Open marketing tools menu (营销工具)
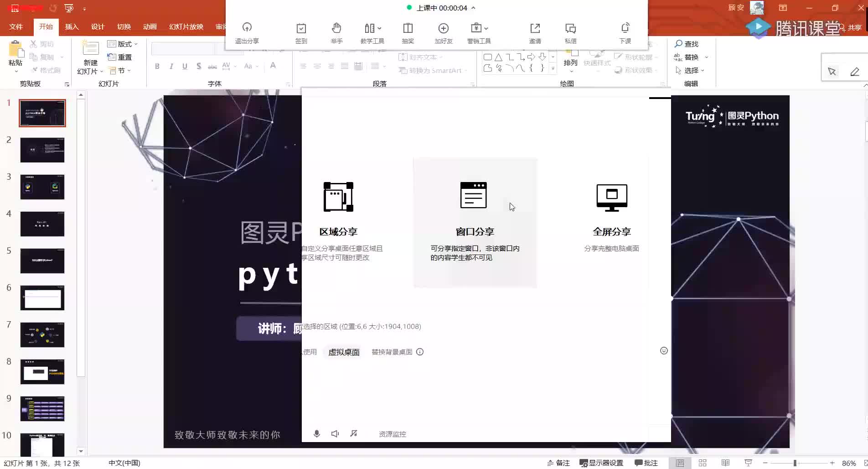The width and height of the screenshot is (868, 469). click(x=479, y=33)
